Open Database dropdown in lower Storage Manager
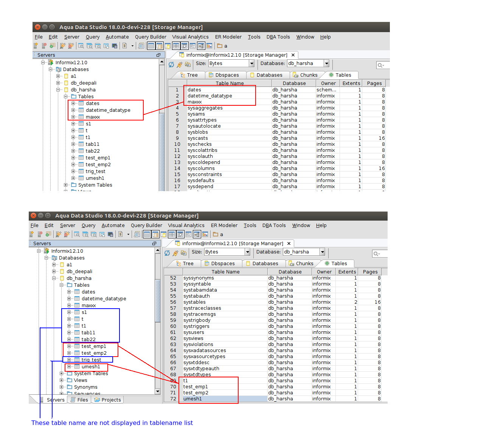 [323, 252]
